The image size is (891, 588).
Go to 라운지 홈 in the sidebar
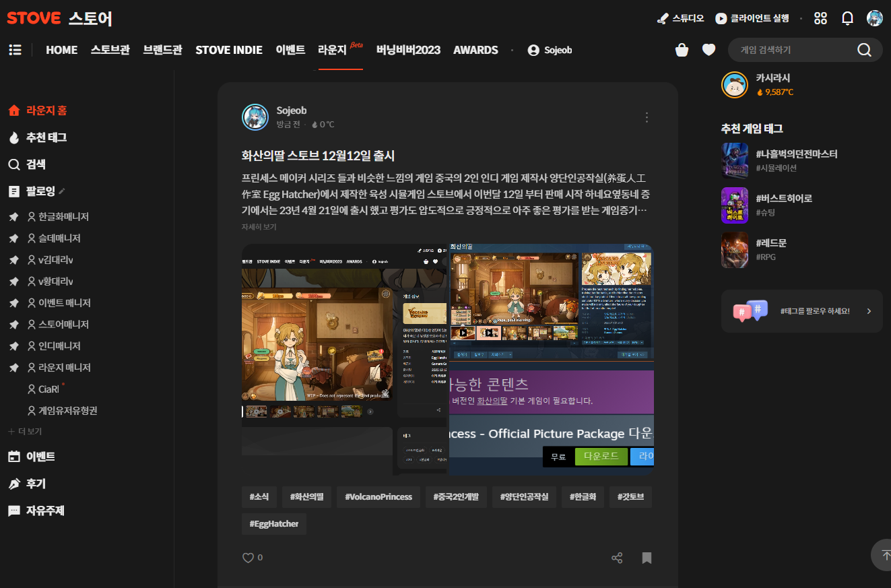coord(37,110)
